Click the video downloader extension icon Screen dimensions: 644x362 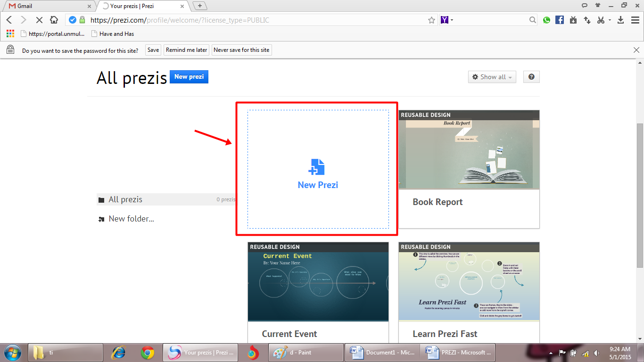point(573,20)
